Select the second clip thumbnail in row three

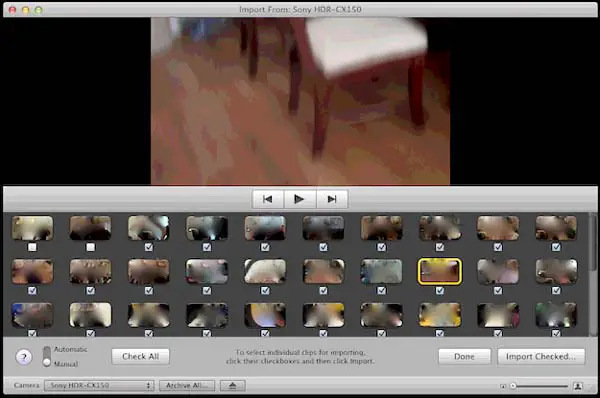point(90,315)
